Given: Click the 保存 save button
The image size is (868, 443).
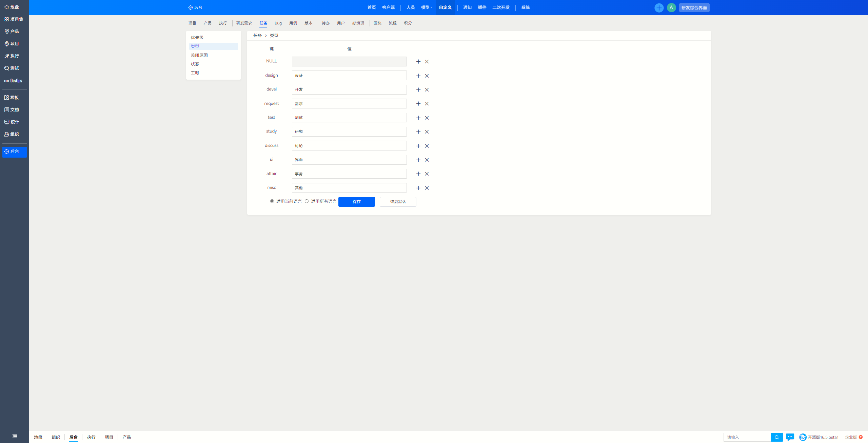Looking at the screenshot, I should tap(356, 202).
